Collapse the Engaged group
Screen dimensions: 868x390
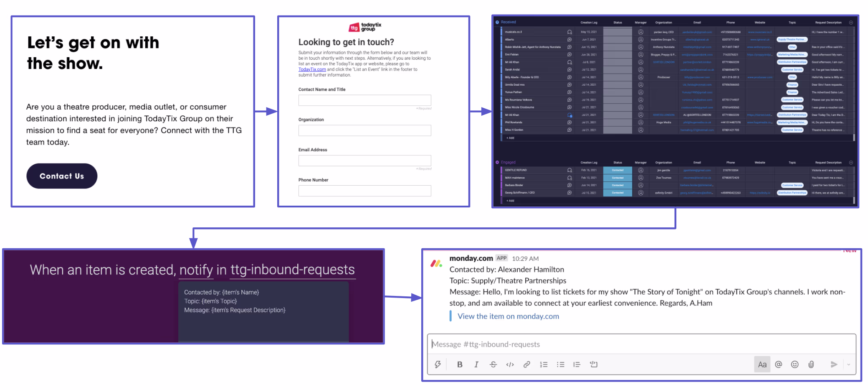497,162
